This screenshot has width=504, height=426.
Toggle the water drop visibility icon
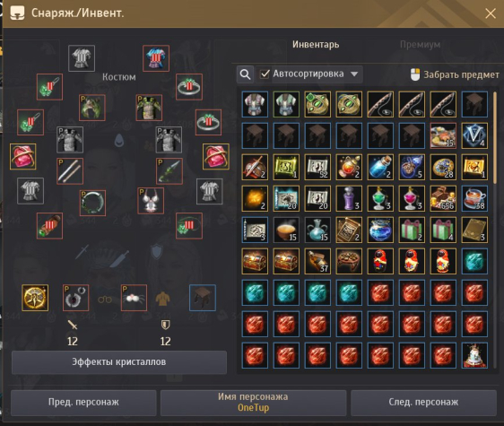pyautogui.click(x=119, y=140)
